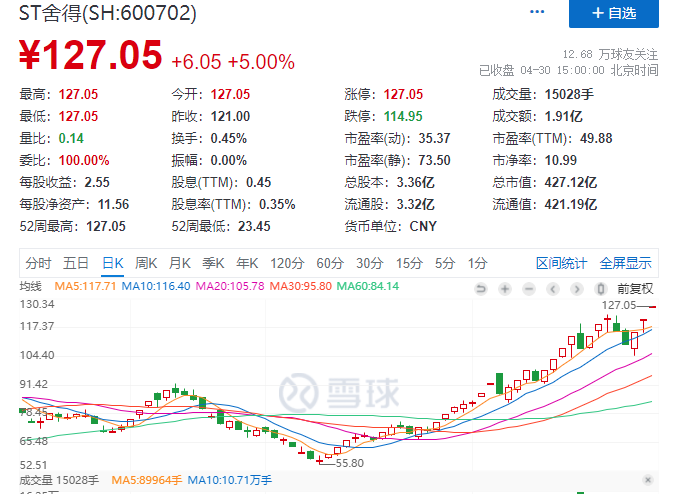
Task: Expand the 均线 indicator selector
Action: pyautogui.click(x=32, y=286)
